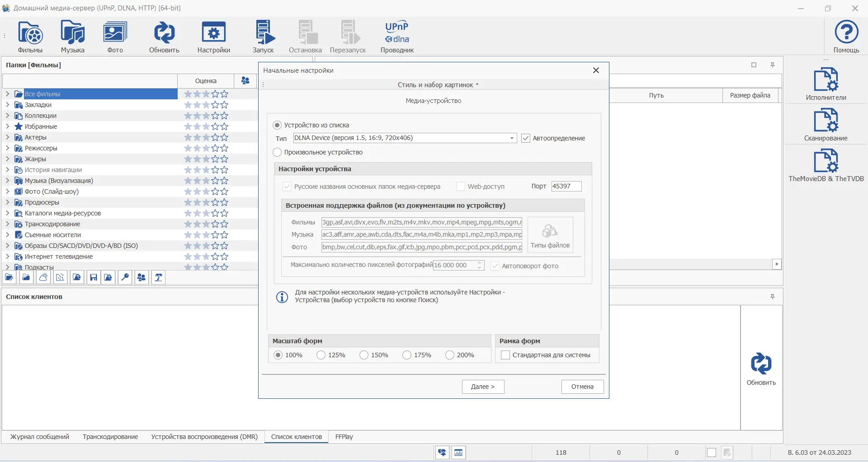The width and height of the screenshot is (868, 462).
Task: Switch to Устройства воспроизведения (DMR) tab
Action: point(204,437)
